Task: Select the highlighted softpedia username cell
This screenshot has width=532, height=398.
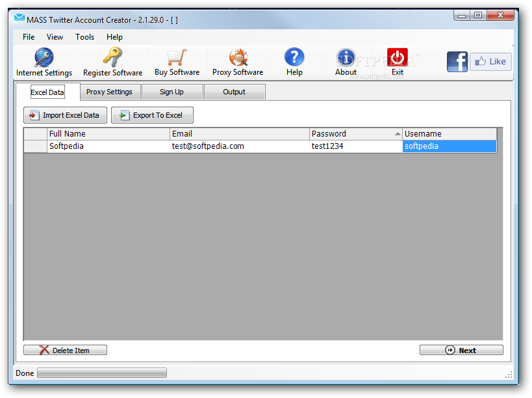Action: coord(450,146)
